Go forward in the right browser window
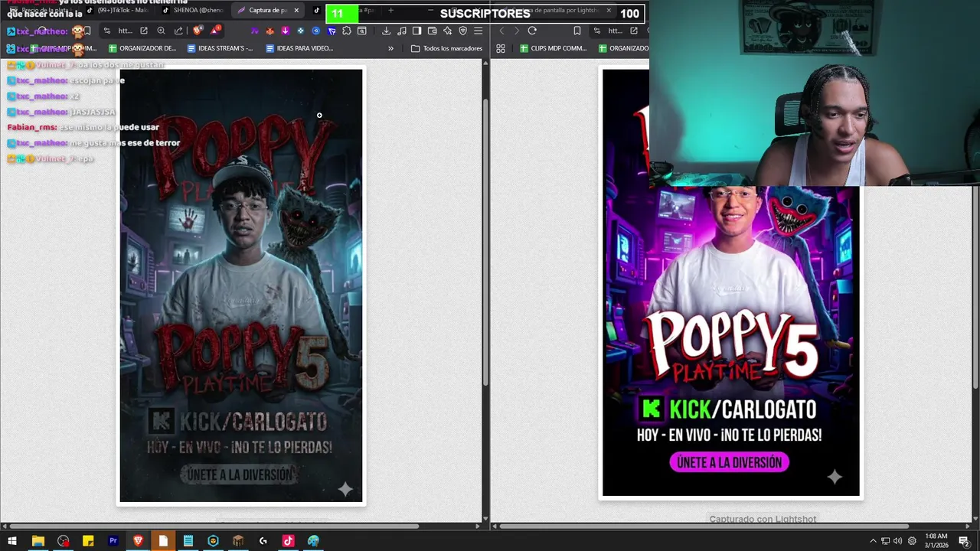Image resolution: width=980 pixels, height=551 pixels. click(x=517, y=31)
